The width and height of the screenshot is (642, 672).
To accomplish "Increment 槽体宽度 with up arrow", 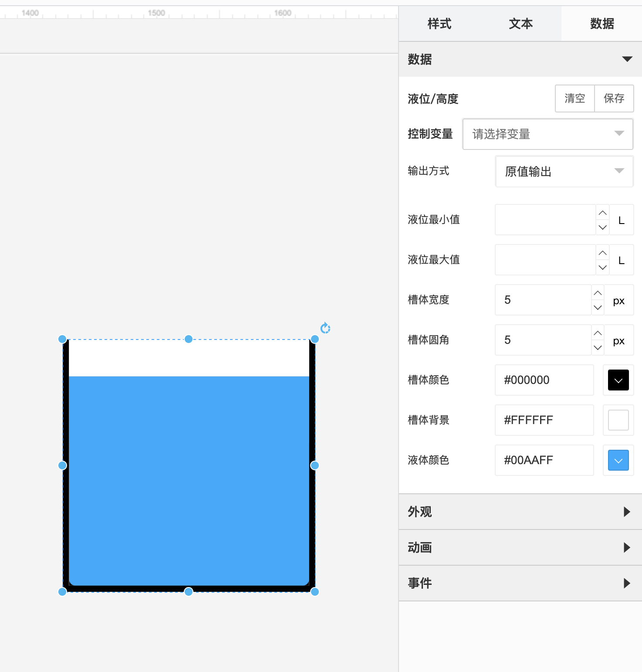I will (598, 293).
